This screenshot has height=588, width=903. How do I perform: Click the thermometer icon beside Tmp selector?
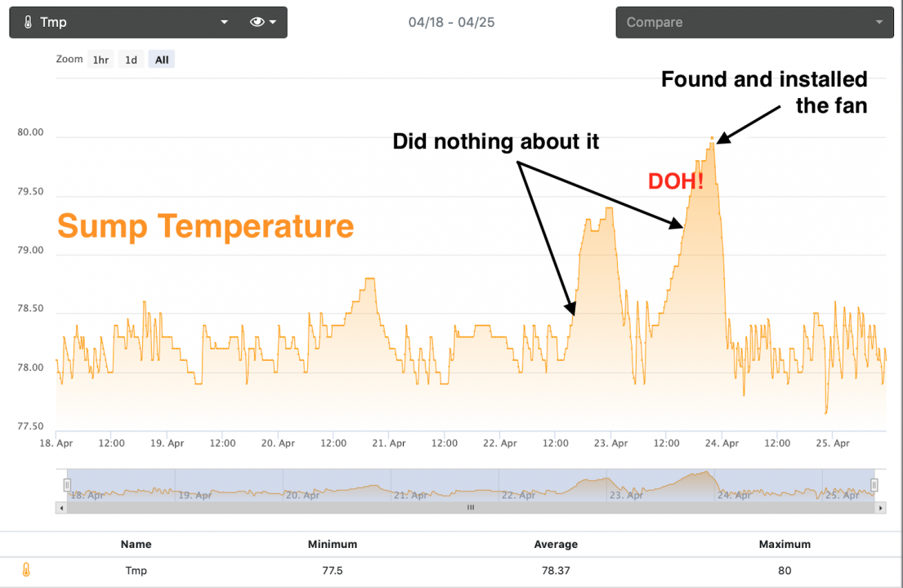tap(28, 22)
